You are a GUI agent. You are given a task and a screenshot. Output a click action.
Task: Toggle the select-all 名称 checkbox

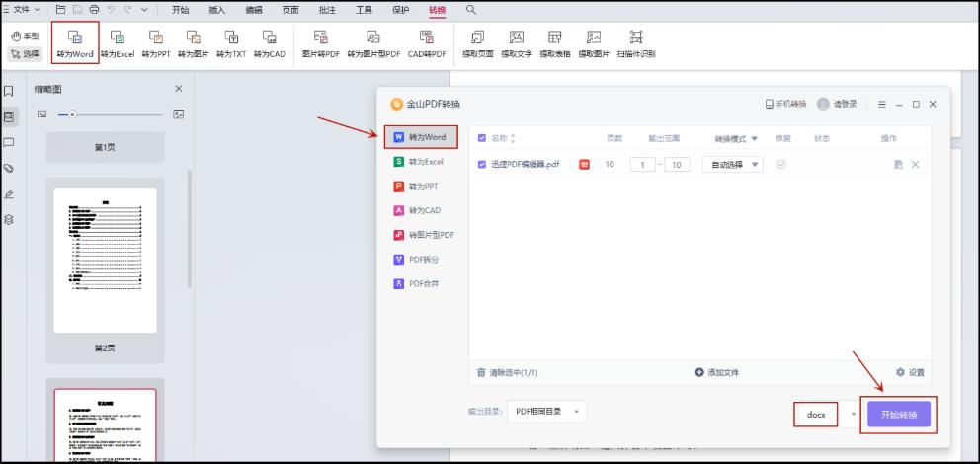[x=482, y=138]
